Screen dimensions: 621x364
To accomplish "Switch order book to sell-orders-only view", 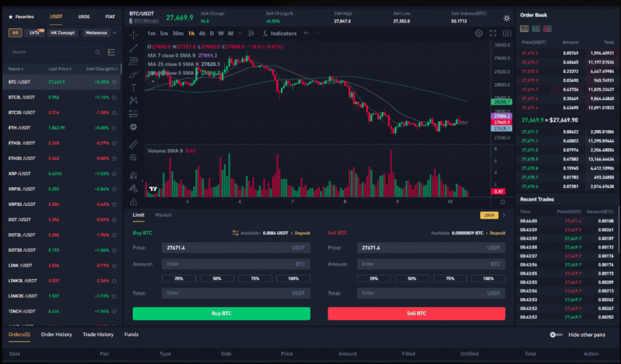I will (547, 28).
